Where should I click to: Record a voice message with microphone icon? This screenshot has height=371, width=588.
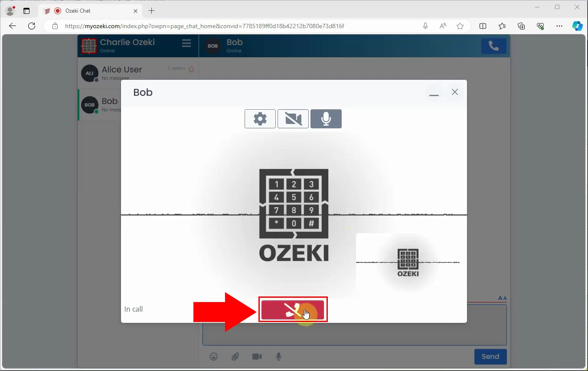point(279,357)
